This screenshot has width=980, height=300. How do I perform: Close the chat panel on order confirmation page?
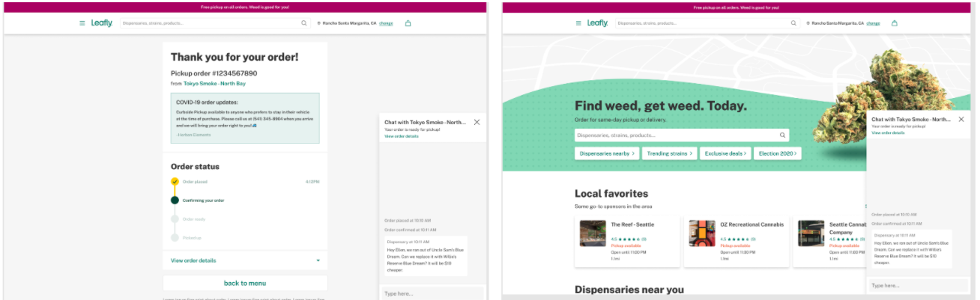coord(477,122)
